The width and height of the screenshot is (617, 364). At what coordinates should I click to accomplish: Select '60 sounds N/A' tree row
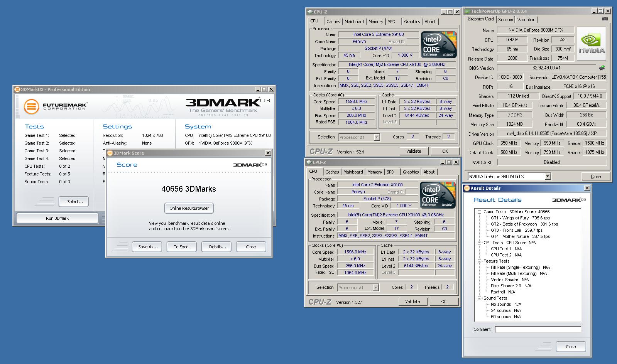tap(506, 317)
